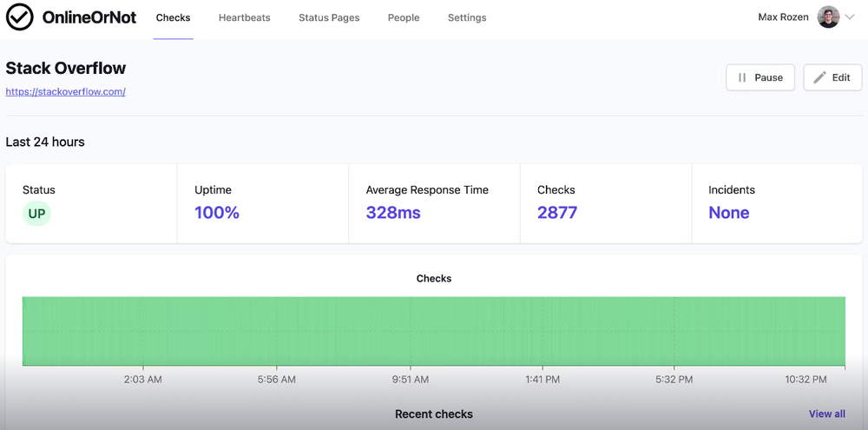Pause the Stack Overflow check

(x=760, y=77)
